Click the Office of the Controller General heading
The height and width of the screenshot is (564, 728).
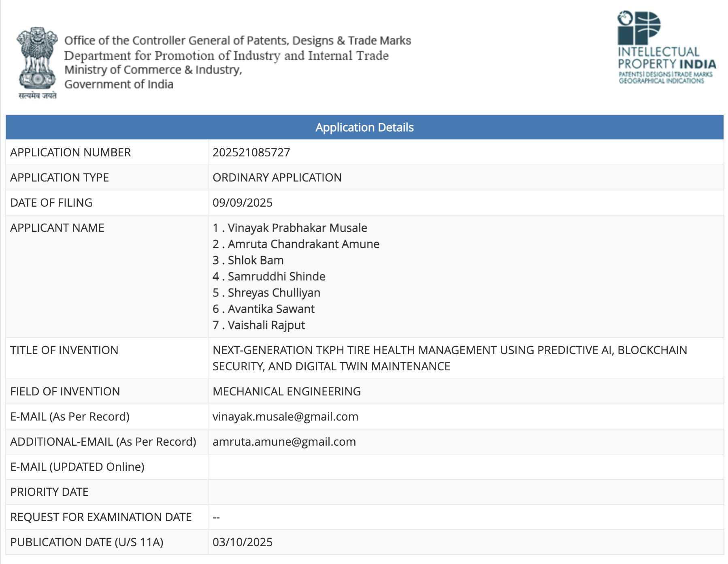tap(238, 41)
